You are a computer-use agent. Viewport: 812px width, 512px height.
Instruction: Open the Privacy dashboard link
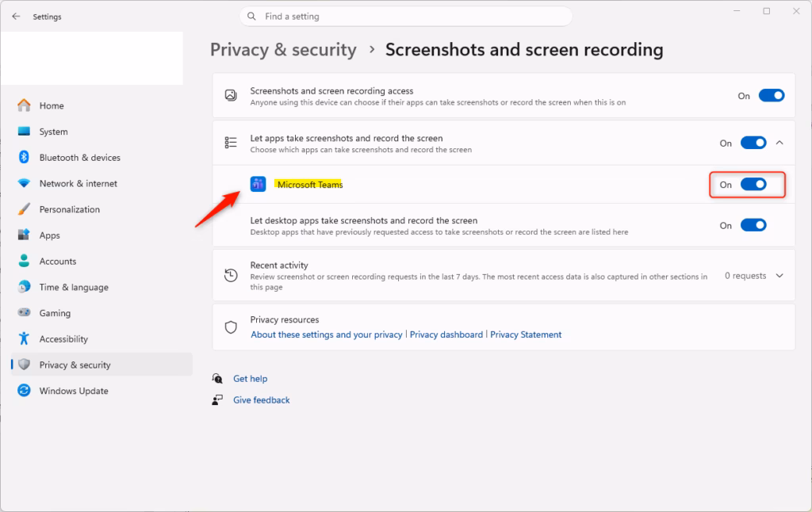pos(446,334)
